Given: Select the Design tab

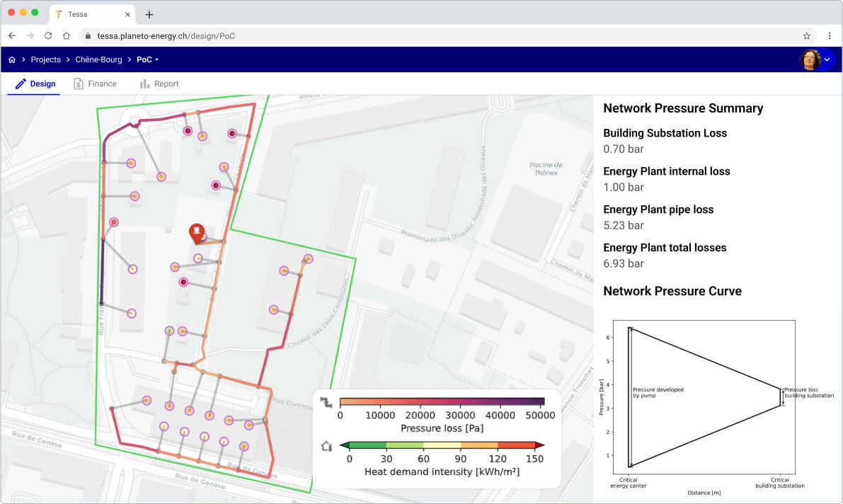Looking at the screenshot, I should click(x=35, y=84).
